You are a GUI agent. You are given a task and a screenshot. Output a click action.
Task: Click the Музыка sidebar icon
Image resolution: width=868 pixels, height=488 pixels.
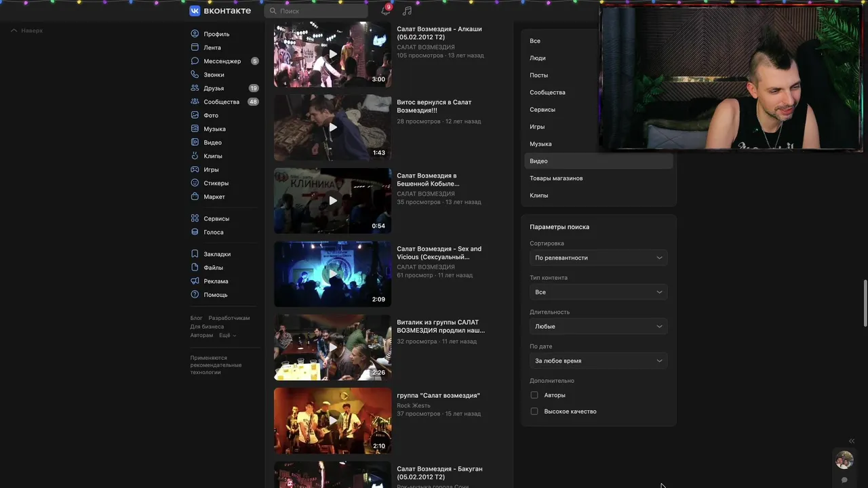195,129
